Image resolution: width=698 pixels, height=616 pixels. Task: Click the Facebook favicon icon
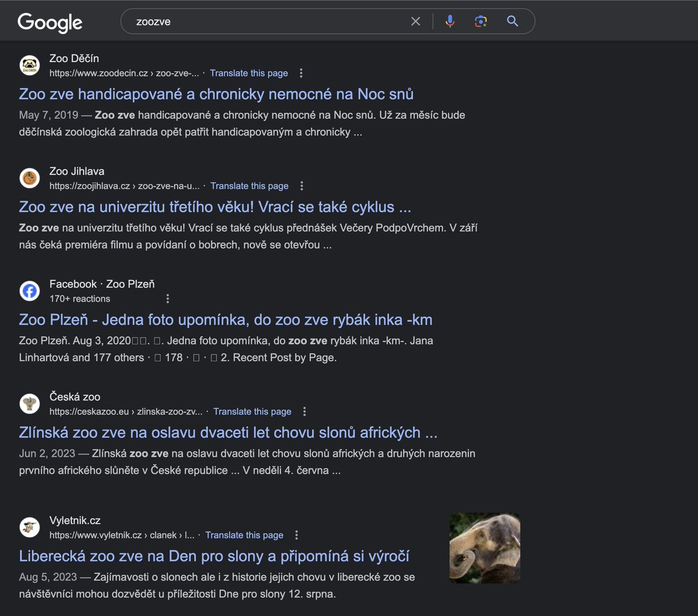point(30,291)
